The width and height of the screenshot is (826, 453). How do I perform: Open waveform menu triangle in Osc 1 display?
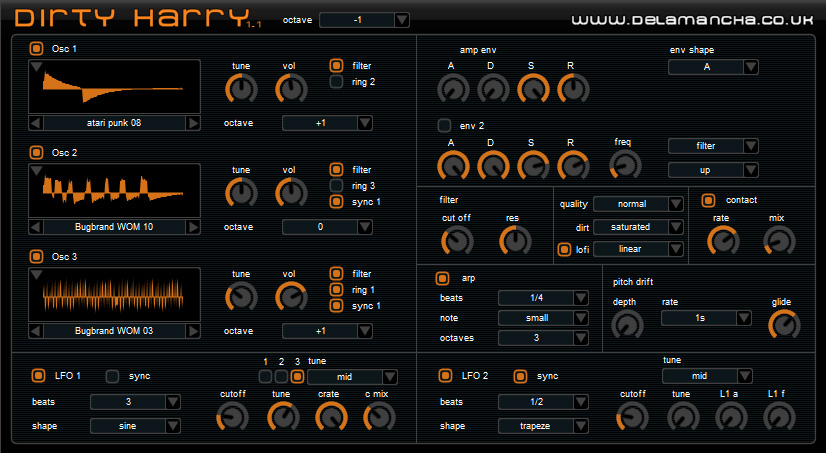[36, 67]
